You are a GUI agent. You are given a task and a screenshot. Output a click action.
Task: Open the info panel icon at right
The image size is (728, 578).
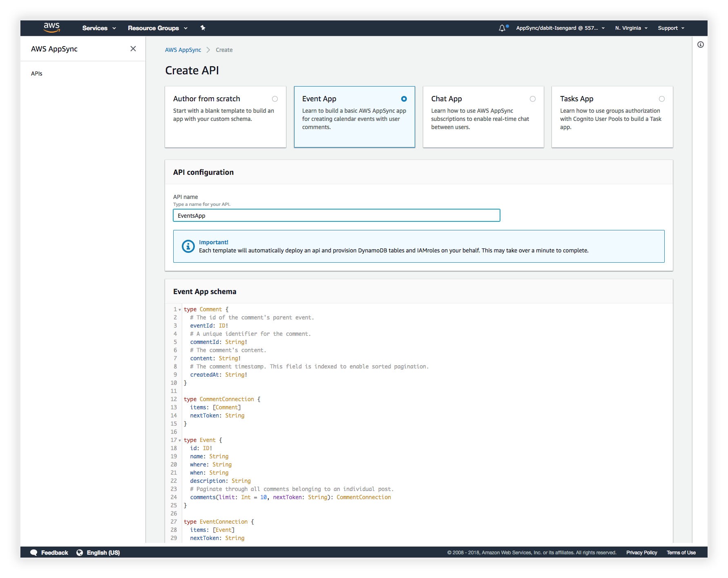700,45
